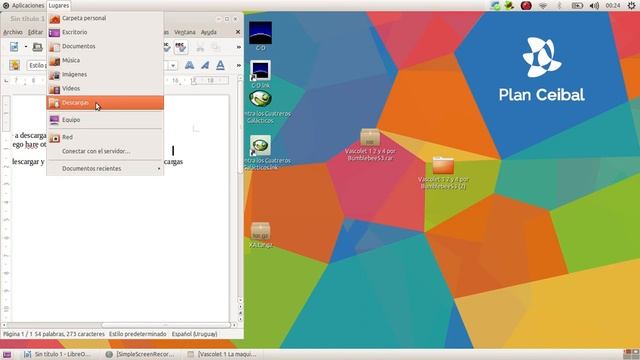Click the page count in status bar
The width and height of the screenshot is (640, 360).
[17, 334]
